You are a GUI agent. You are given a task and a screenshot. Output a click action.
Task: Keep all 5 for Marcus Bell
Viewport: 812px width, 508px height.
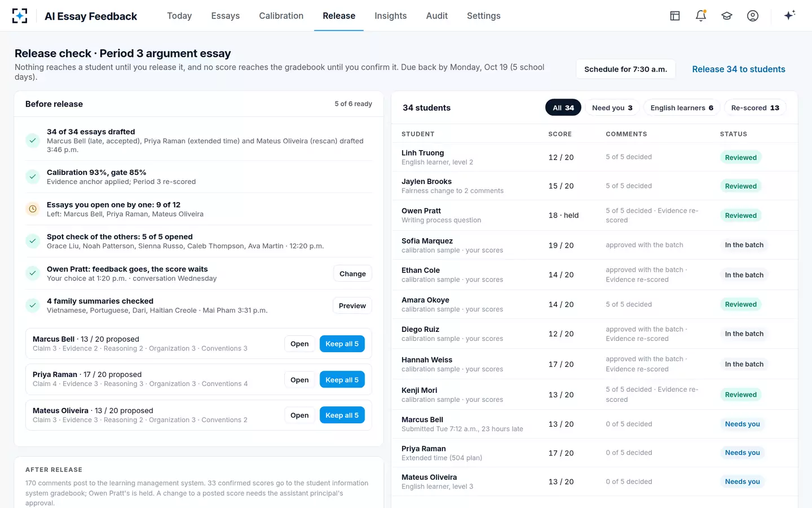342,344
